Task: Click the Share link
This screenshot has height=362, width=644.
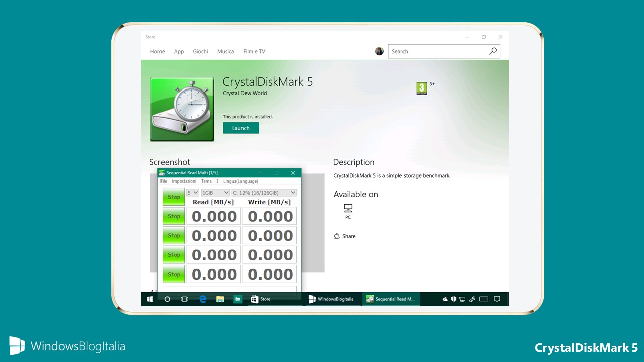Action: [x=345, y=236]
